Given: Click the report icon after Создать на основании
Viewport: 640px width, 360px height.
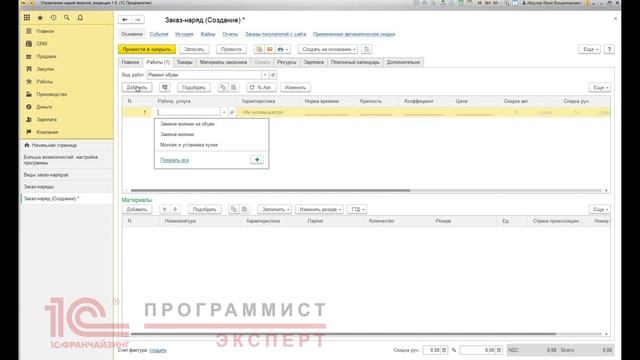Looking at the screenshot, I should coord(367,49).
